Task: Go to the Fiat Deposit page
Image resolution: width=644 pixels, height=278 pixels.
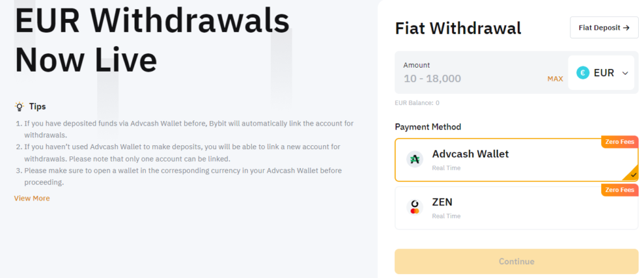Action: (x=604, y=28)
